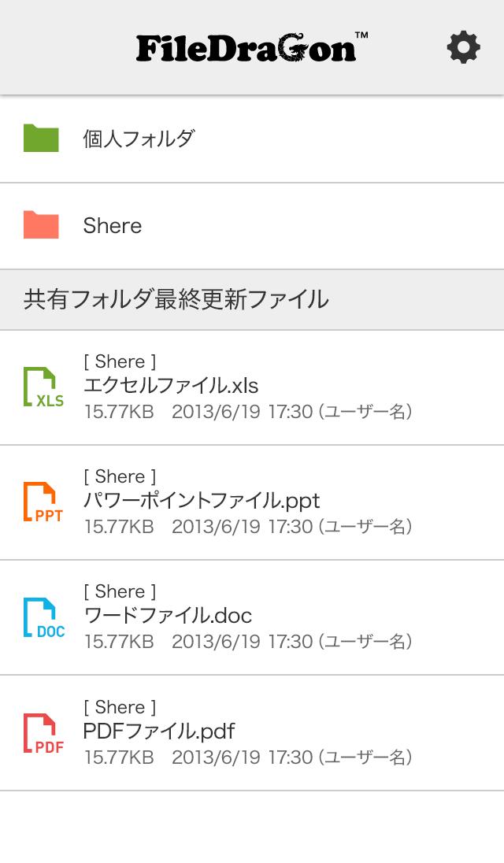The width and height of the screenshot is (504, 863).
Task: Click [ Shere ] tag above the ppt file
Action: [120, 476]
